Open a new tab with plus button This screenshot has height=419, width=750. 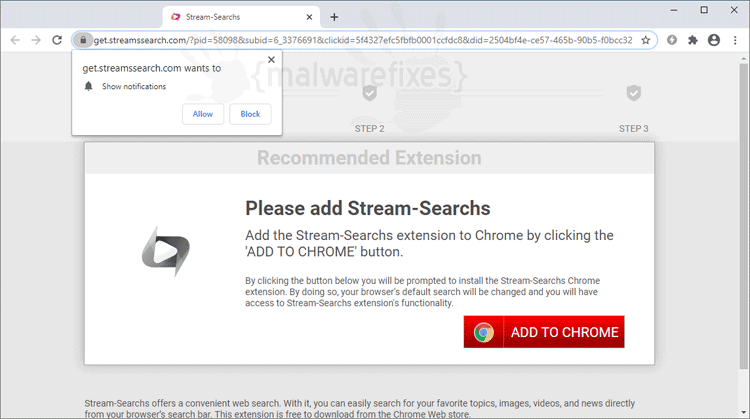(334, 17)
